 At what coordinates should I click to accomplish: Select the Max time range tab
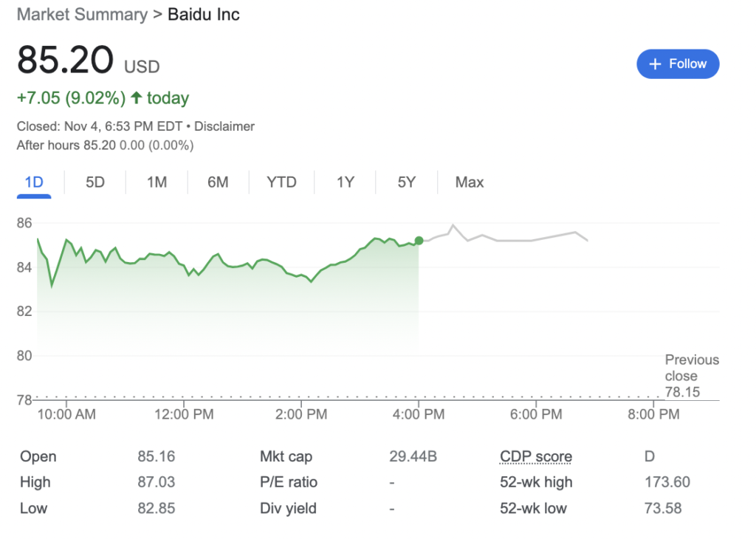pyautogui.click(x=469, y=182)
